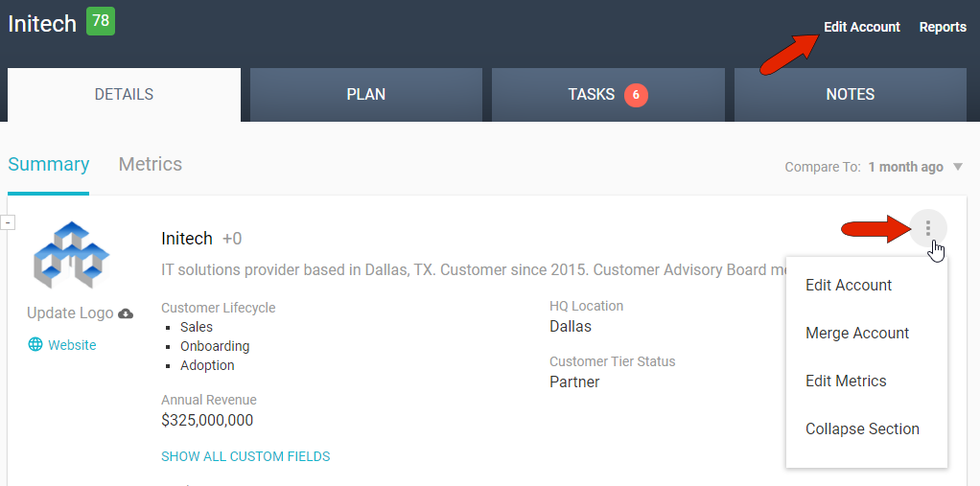The height and width of the screenshot is (486, 980).
Task: Select the Summary sub-tab
Action: (x=48, y=164)
